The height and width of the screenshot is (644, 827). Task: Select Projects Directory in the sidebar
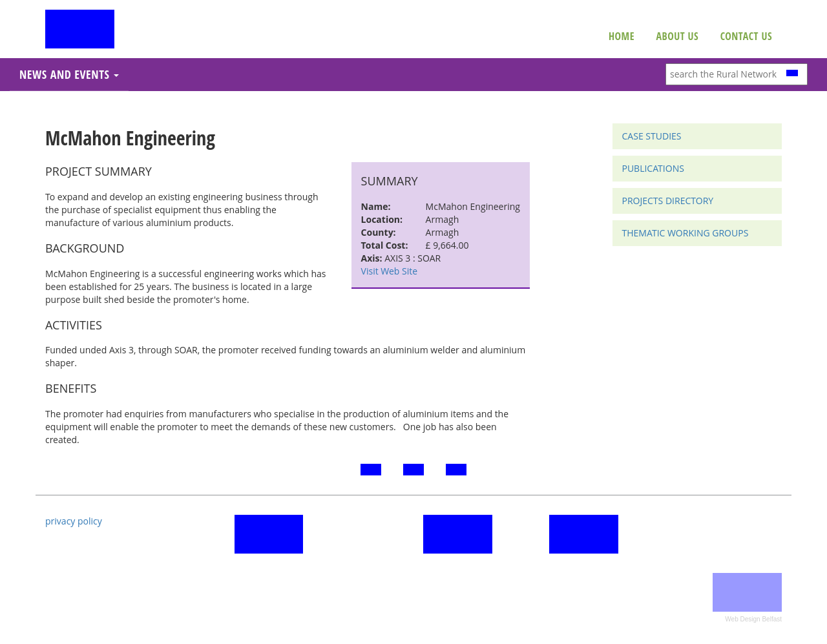[667, 201]
